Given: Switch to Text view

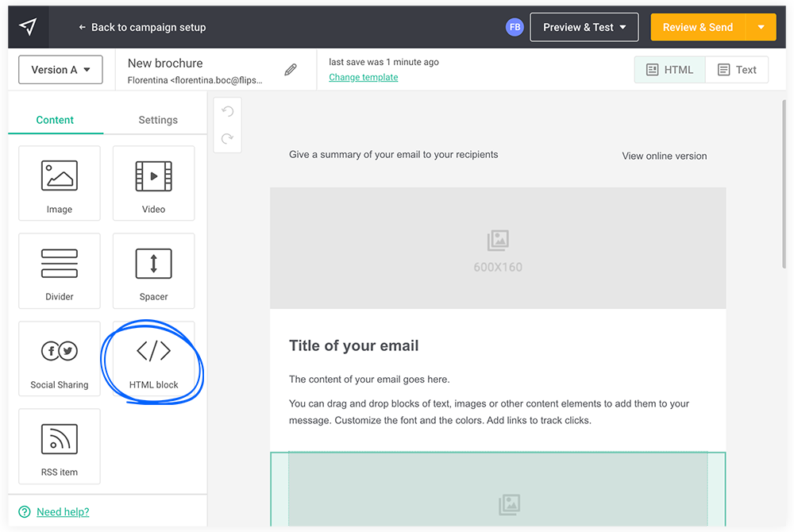Looking at the screenshot, I should click(737, 70).
